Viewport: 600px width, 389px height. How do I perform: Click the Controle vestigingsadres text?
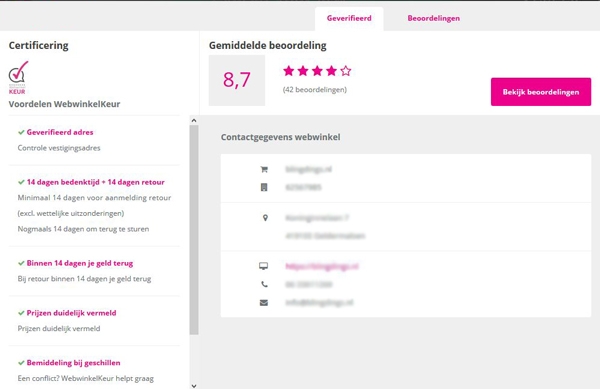tap(59, 148)
